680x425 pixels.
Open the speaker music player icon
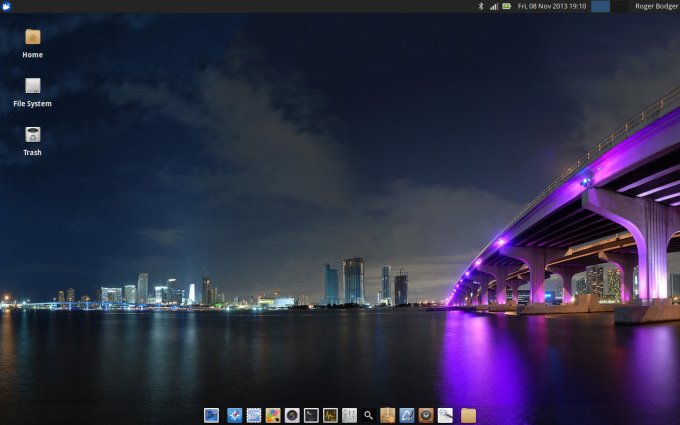(x=426, y=415)
